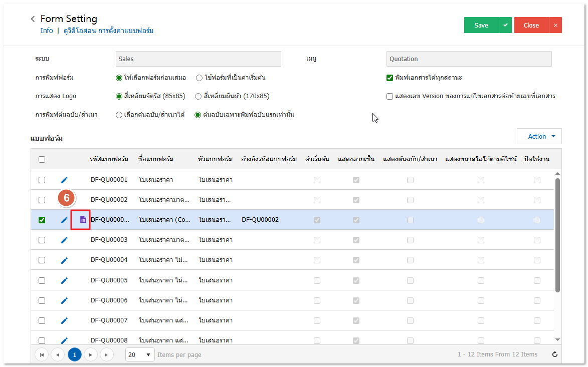Screen dimensions: 588x367
Task: Open the form setting tutorial video link
Action: [108, 31]
